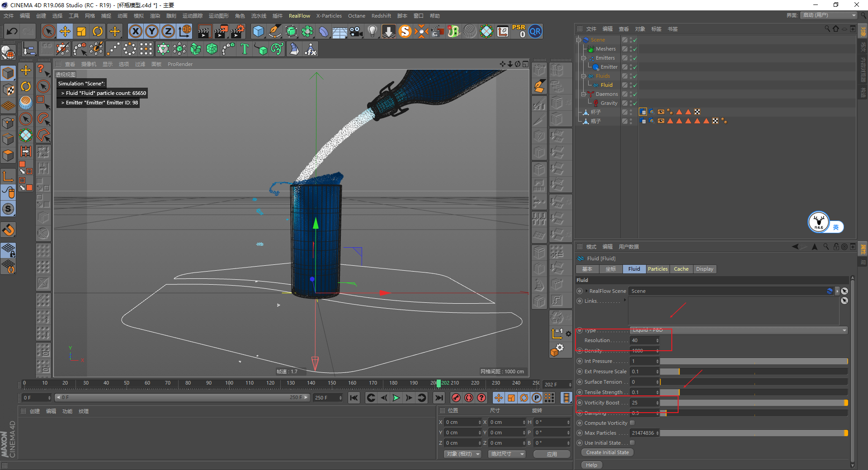868x470 pixels.
Task: Select the Move tool in toolbar
Action: pos(65,31)
